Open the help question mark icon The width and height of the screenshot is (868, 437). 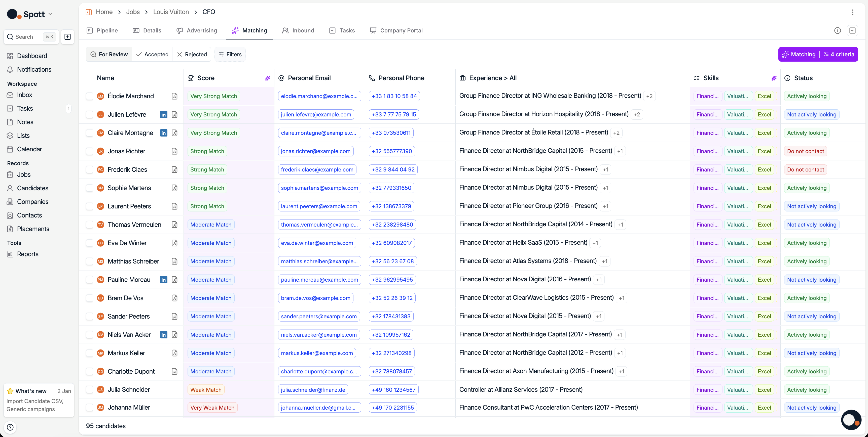pos(10,427)
